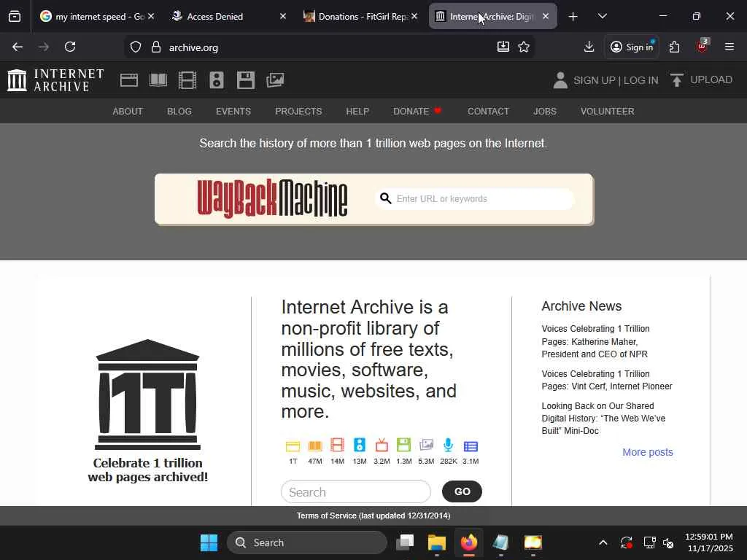
Task: Open the Video film icon in header
Action: pos(187,80)
